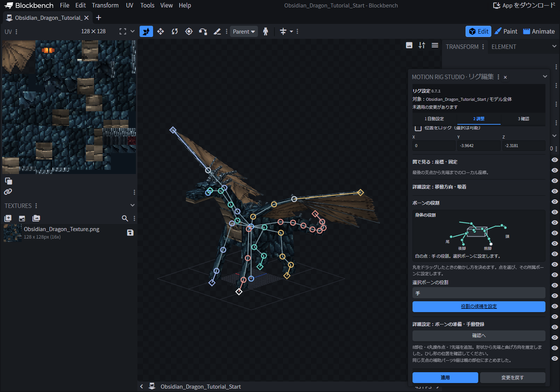
Task: Click the Z coordinate input field
Action: tap(524, 146)
